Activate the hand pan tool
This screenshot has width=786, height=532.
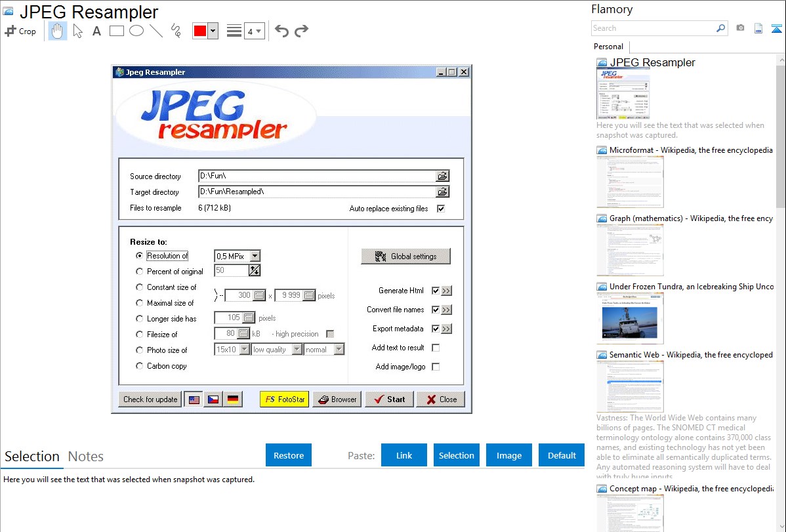click(x=57, y=31)
